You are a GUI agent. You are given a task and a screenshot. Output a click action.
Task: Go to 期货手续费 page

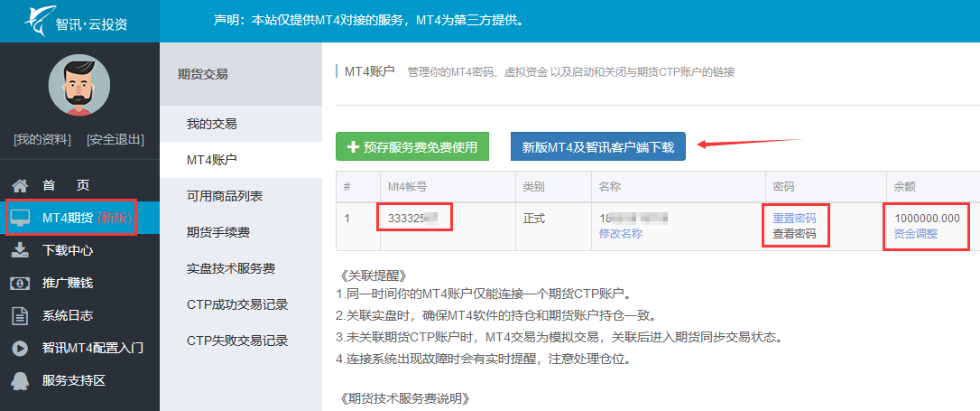click(x=217, y=232)
